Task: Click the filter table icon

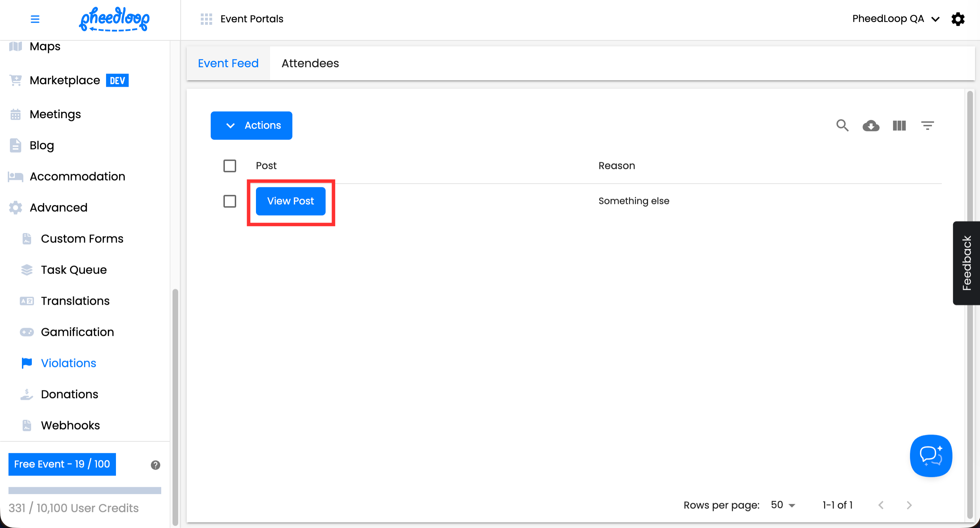Action: (x=927, y=125)
